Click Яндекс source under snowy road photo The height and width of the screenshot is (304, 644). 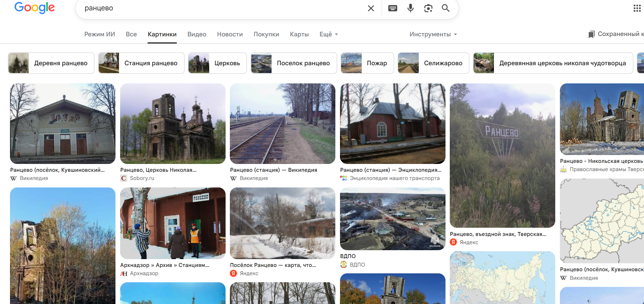point(249,273)
